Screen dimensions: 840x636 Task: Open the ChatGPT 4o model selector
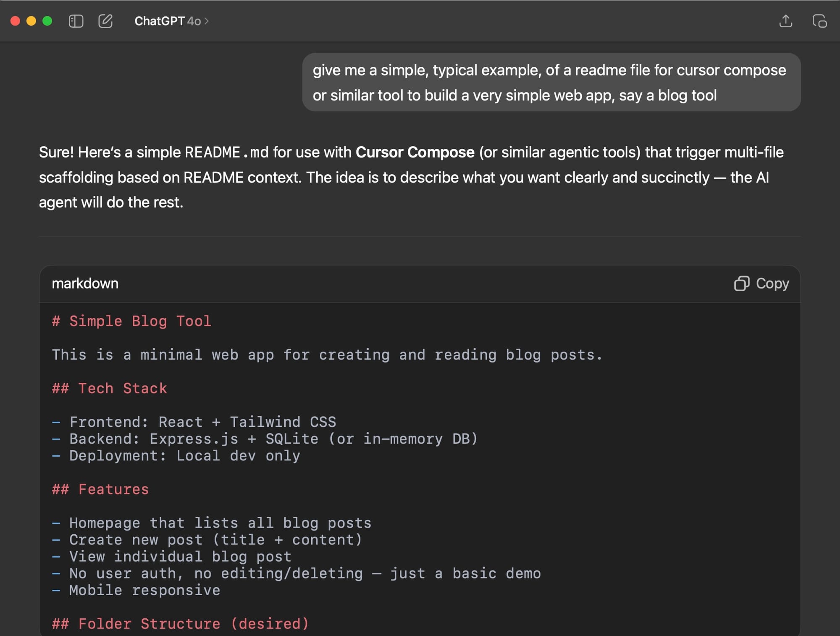point(168,21)
